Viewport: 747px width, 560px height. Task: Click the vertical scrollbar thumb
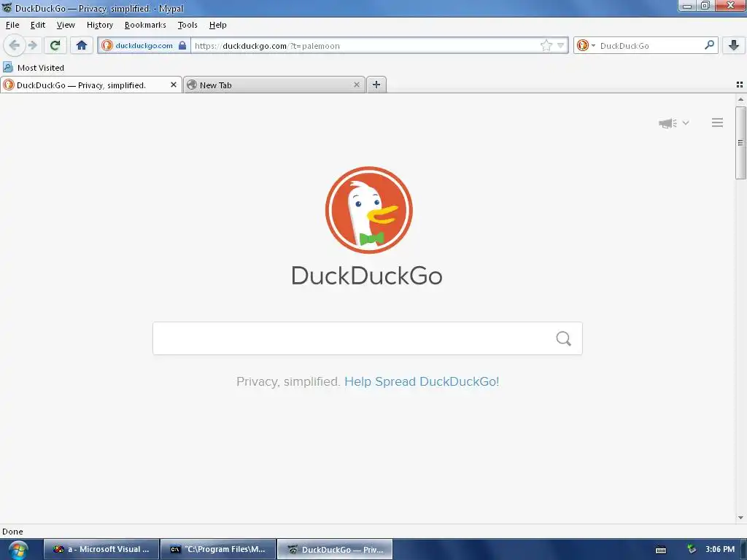pyautogui.click(x=740, y=143)
